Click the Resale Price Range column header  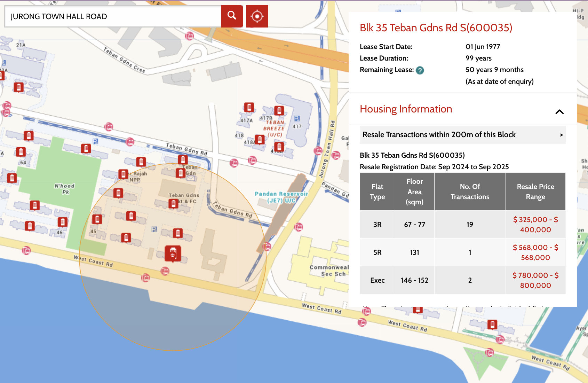coord(535,191)
